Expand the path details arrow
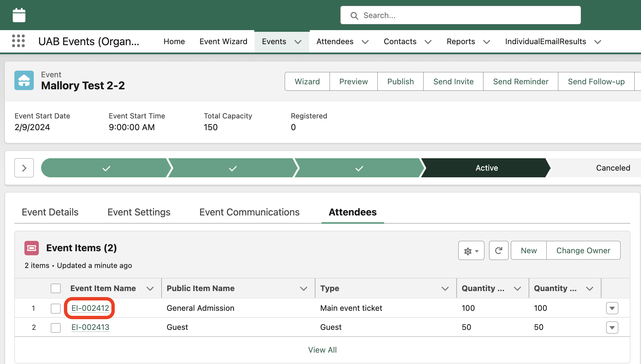The width and height of the screenshot is (641, 364). point(24,168)
